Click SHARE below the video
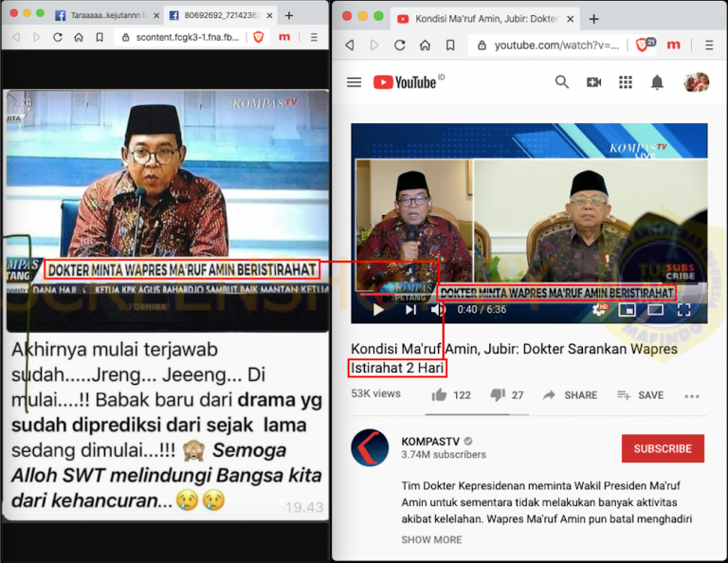 point(570,395)
